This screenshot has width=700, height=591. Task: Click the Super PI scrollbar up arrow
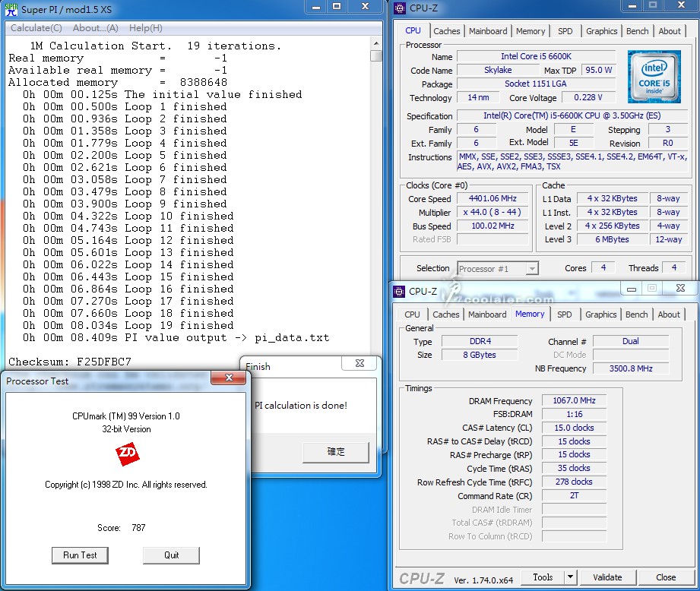(376, 43)
